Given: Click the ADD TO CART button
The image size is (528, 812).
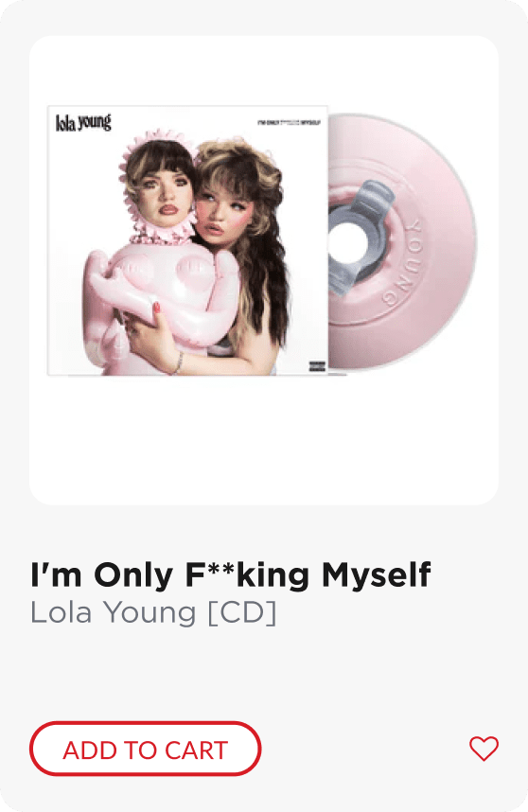Looking at the screenshot, I should tap(146, 749).
